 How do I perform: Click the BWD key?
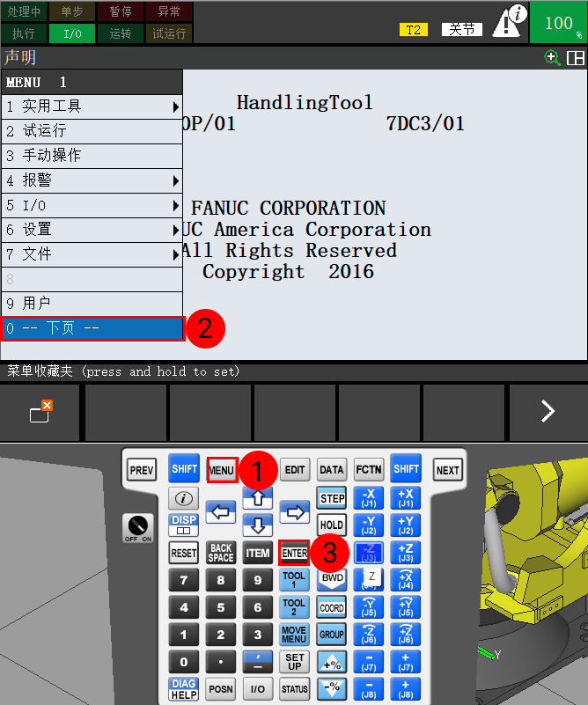pos(332,579)
